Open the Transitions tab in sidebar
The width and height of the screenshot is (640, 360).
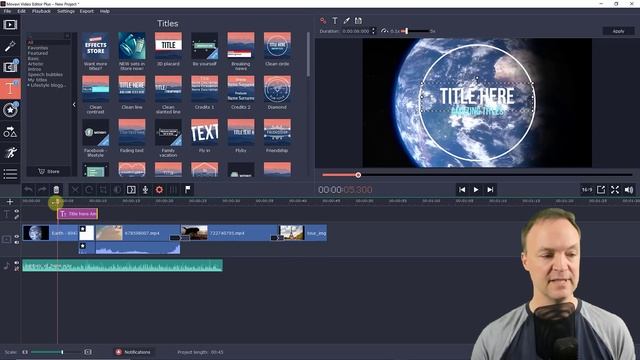[x=10, y=67]
